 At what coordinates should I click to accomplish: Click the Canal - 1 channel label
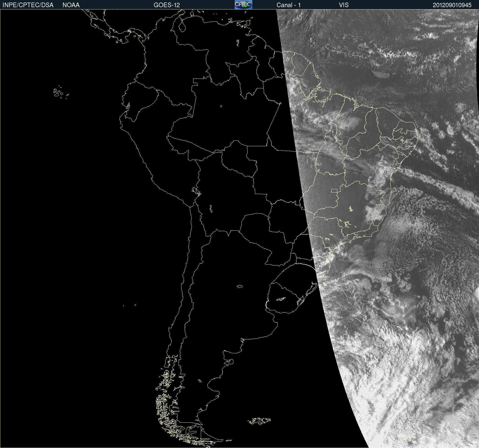click(x=289, y=5)
